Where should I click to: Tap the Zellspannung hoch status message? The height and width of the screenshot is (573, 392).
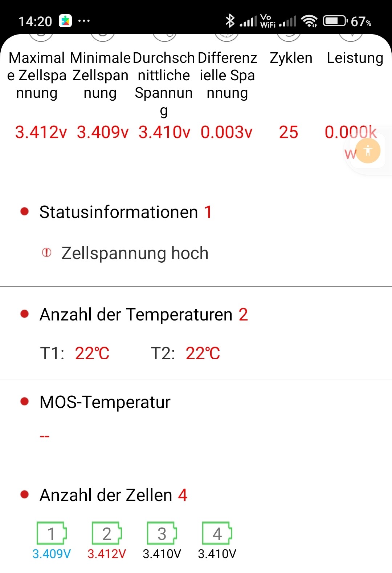(135, 253)
